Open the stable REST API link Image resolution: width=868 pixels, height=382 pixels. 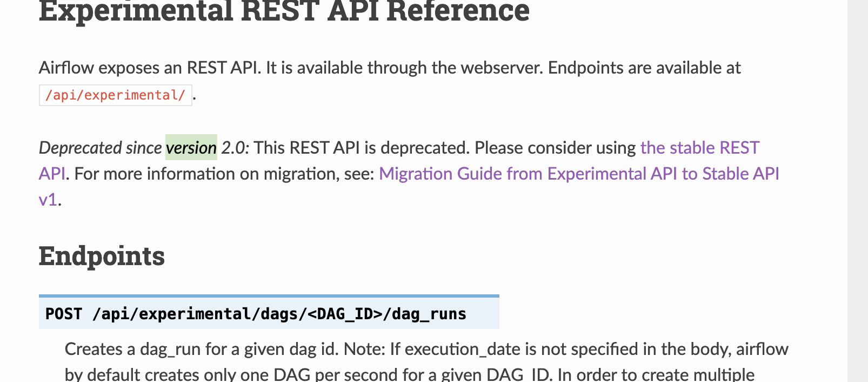(x=699, y=148)
